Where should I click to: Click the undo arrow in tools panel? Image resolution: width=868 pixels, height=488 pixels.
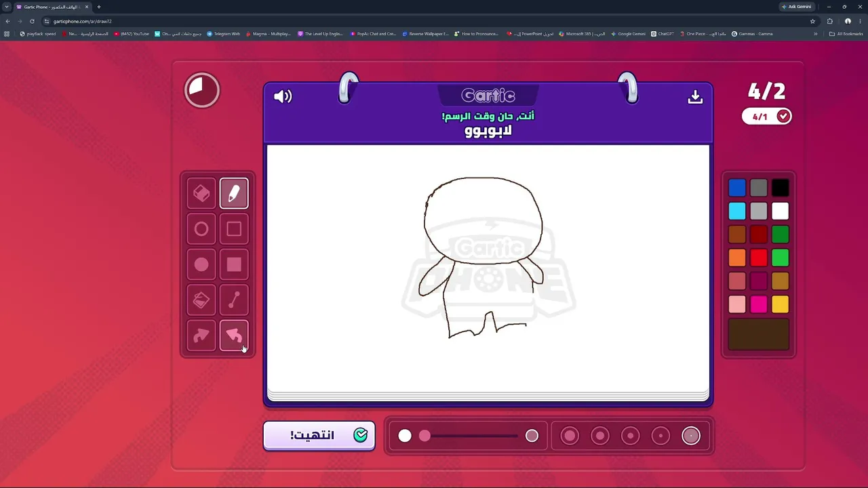(234, 336)
